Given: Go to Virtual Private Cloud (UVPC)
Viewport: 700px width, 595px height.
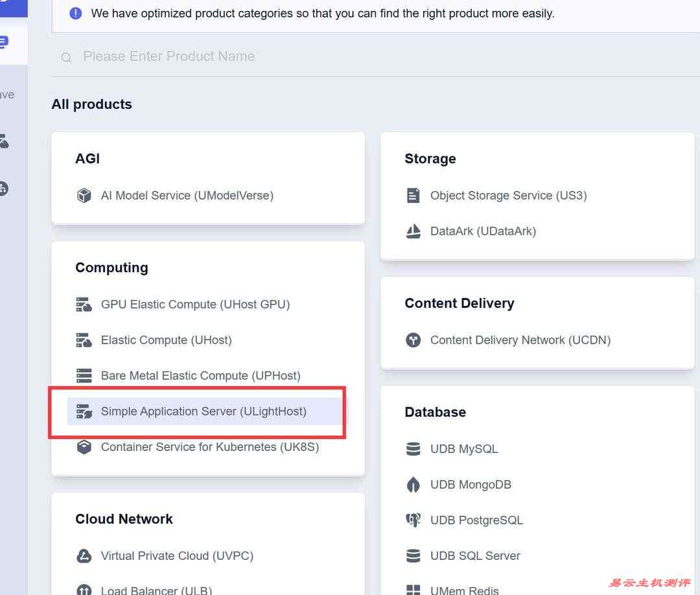Looking at the screenshot, I should coord(177,555).
